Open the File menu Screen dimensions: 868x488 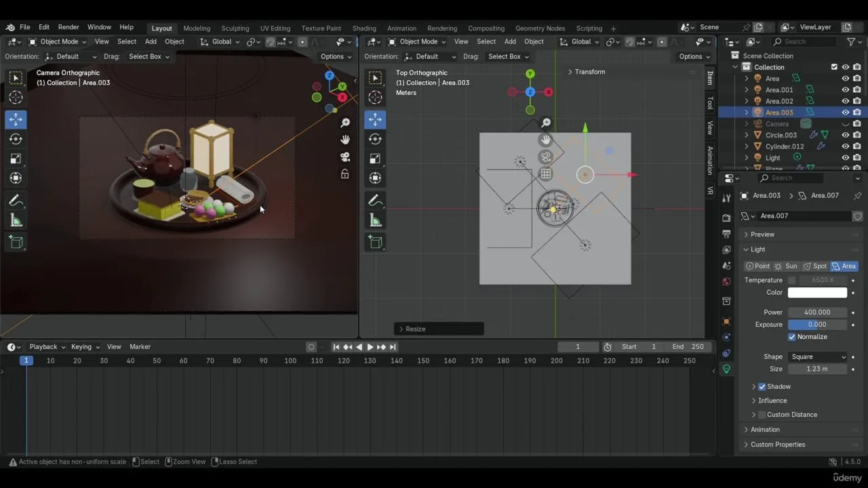24,27
